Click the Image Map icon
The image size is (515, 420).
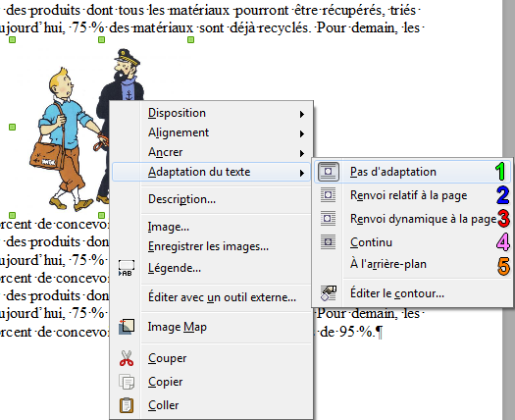click(127, 327)
